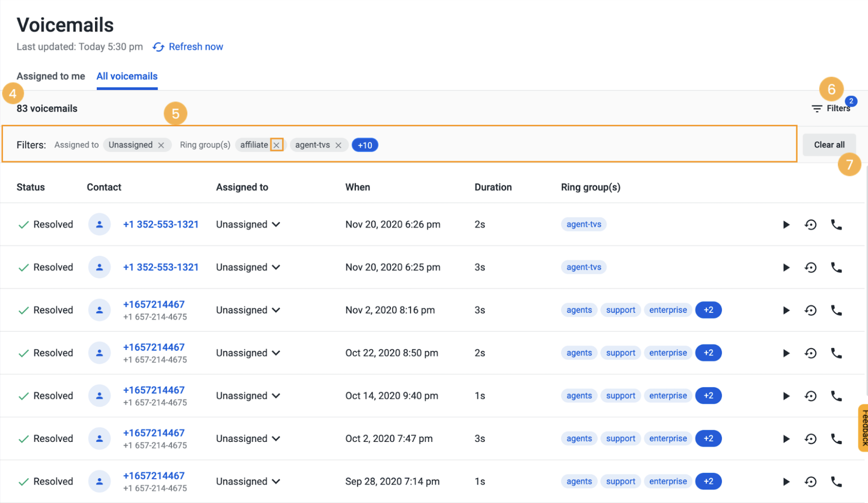Image resolution: width=868 pixels, height=503 pixels.
Task: Play the Oct 2, 2020 7:47 pm voicemail
Action: (x=786, y=439)
